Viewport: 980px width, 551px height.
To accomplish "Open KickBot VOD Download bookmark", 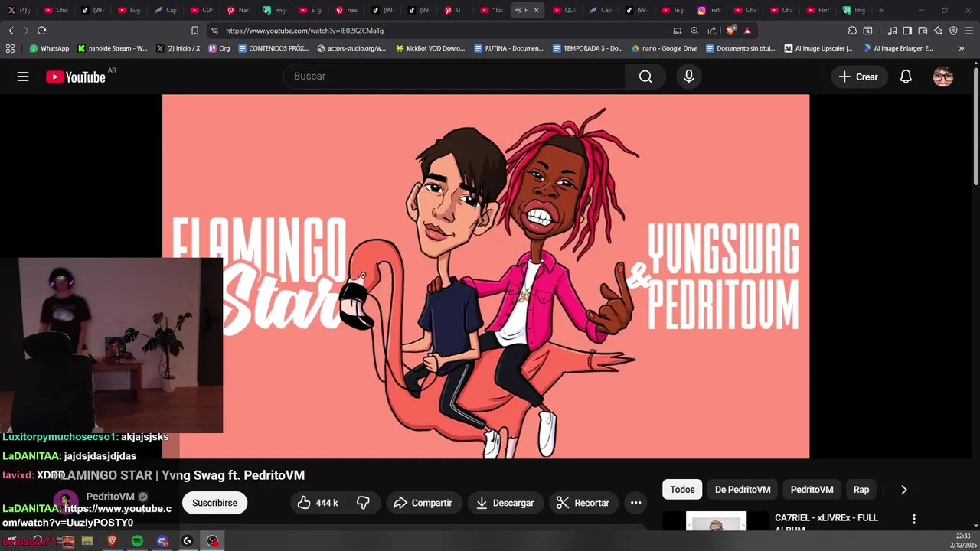I will (x=430, y=48).
